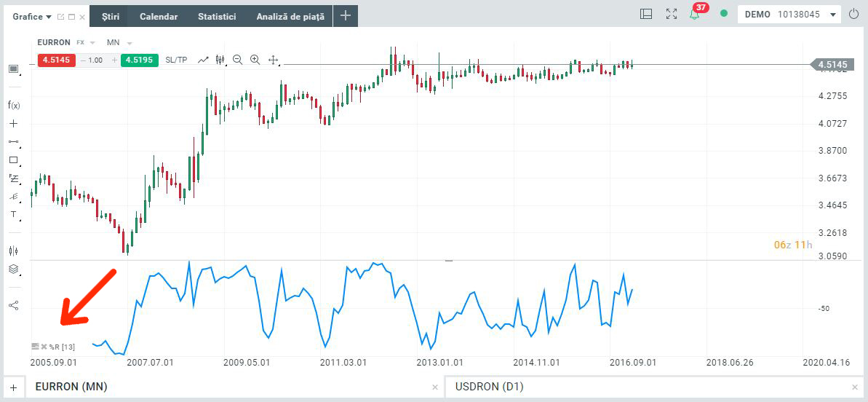Open the indicators f(x) menu
This screenshot has height=402, width=868.
click(x=13, y=106)
